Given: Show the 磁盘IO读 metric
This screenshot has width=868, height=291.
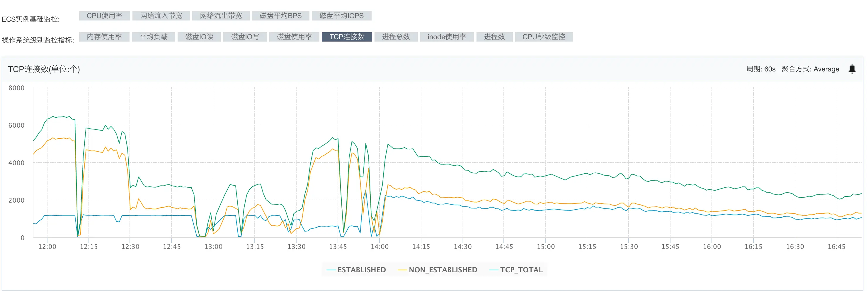Looking at the screenshot, I should tap(199, 37).
